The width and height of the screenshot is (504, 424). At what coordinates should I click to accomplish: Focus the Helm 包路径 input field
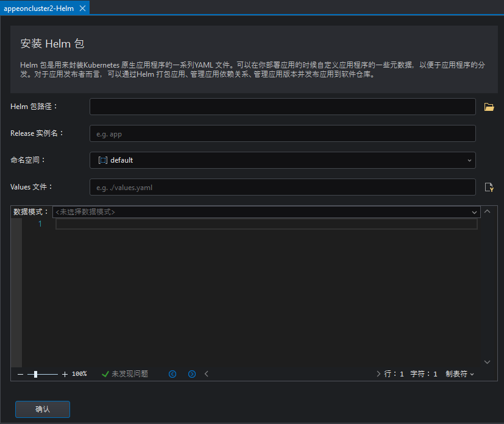click(283, 107)
